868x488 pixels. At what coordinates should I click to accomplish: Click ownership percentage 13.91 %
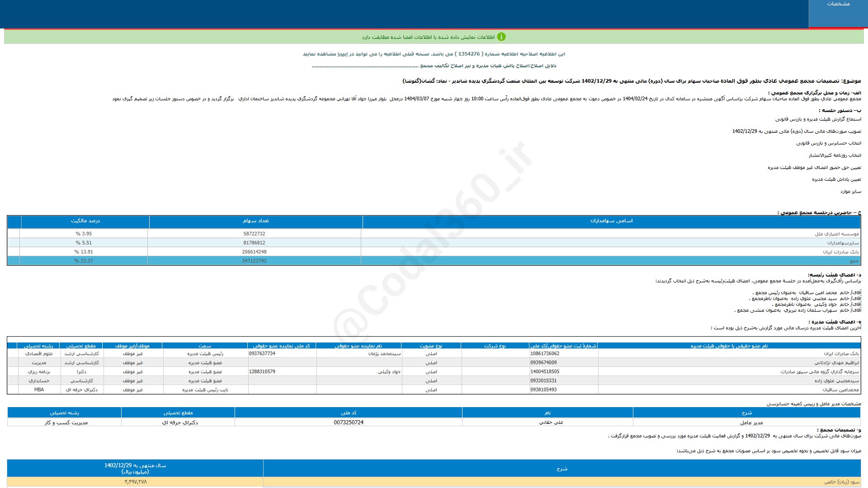coord(84,252)
